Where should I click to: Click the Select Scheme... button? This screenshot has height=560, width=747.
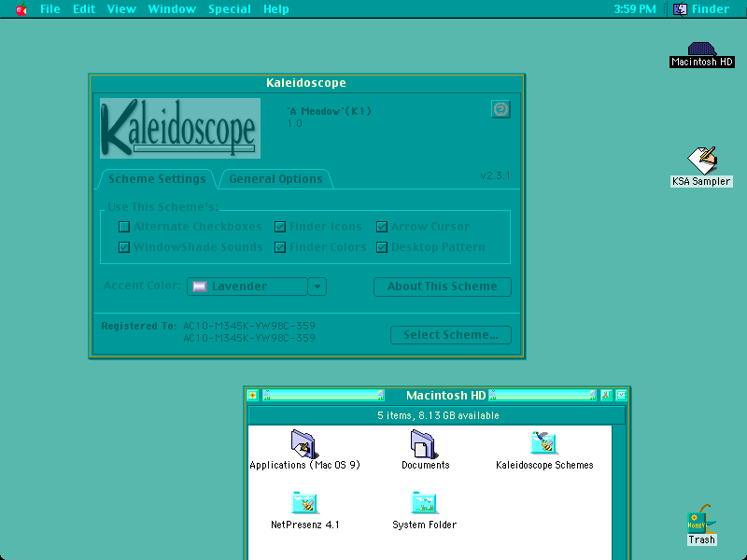(x=451, y=335)
